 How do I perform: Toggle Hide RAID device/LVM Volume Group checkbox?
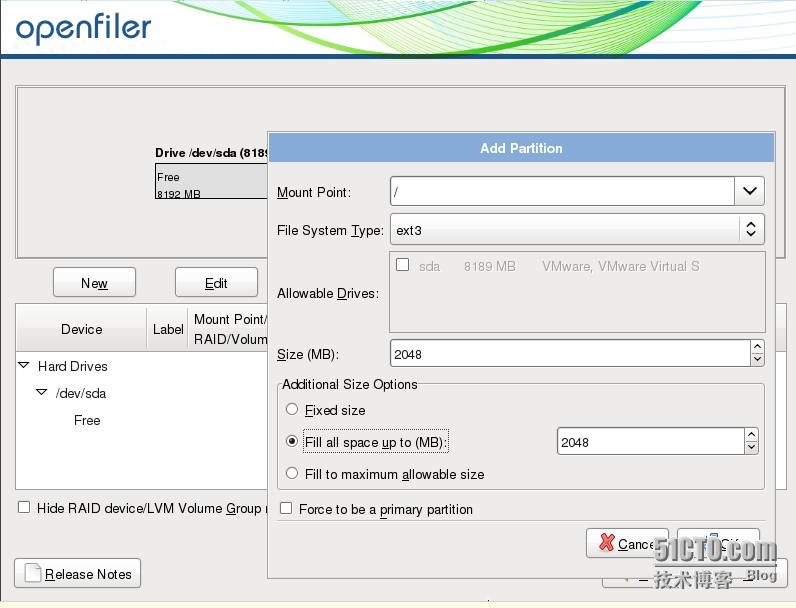[x=24, y=508]
